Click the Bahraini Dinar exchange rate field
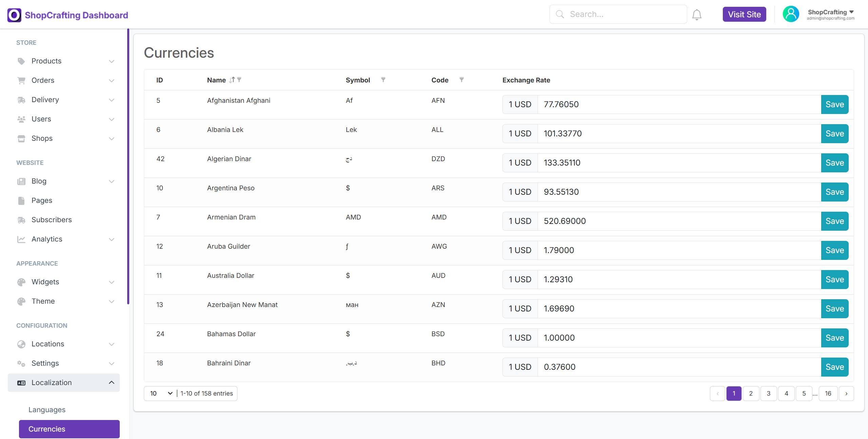 678,367
